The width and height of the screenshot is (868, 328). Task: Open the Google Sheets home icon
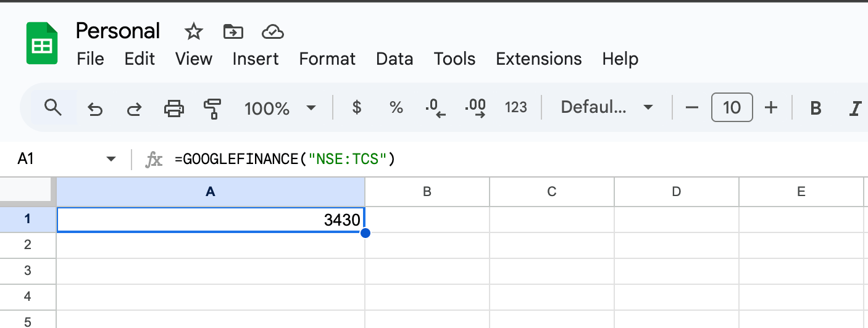(42, 43)
